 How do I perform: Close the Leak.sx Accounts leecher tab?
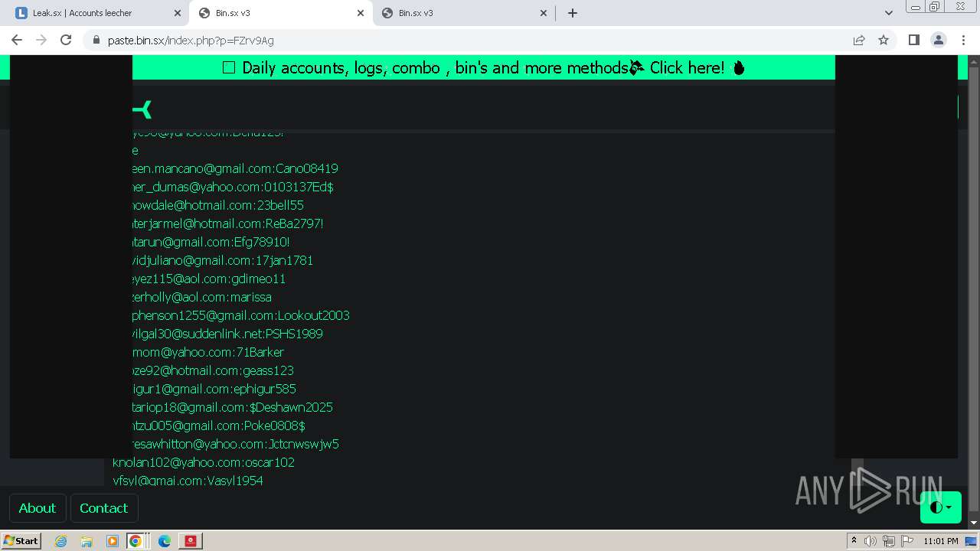coord(178,13)
